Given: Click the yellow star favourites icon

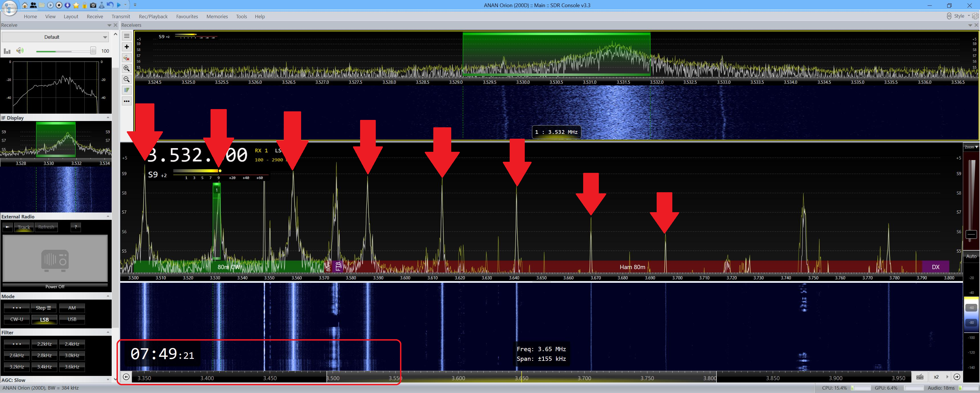Looking at the screenshot, I should (x=76, y=5).
